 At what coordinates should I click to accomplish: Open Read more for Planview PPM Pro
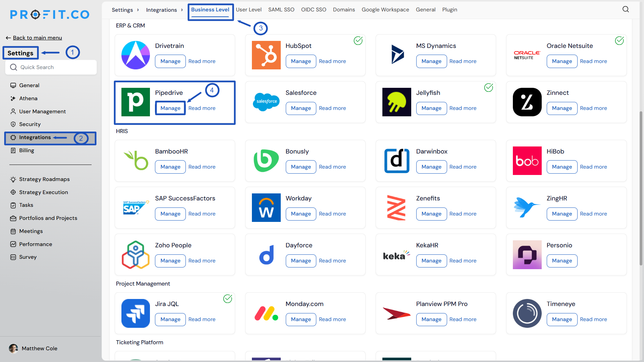463,319
